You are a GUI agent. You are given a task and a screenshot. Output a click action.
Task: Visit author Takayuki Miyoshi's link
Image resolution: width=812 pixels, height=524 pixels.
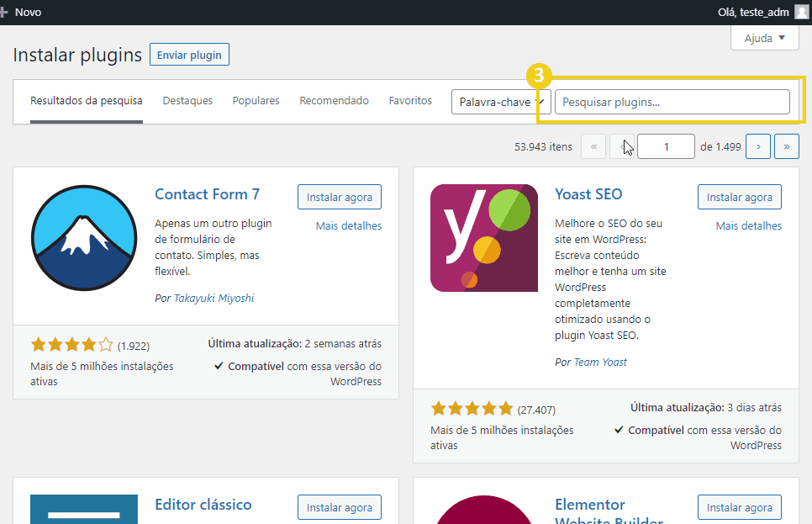(x=214, y=298)
